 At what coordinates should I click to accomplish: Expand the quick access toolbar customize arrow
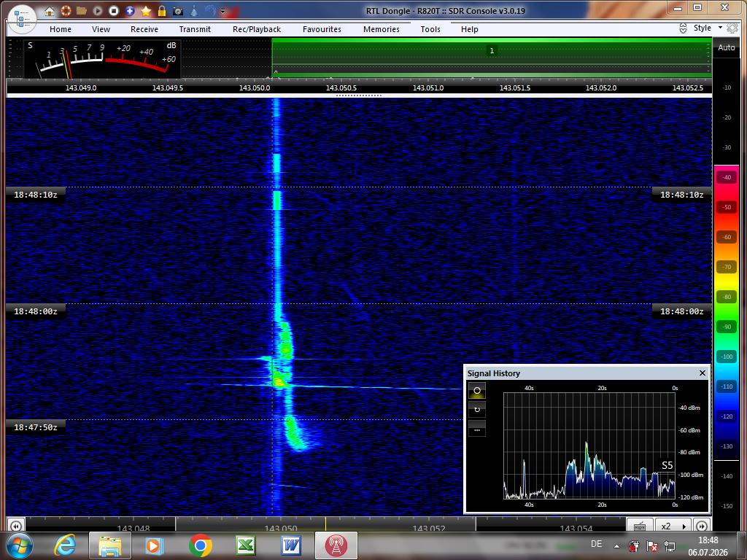223,11
